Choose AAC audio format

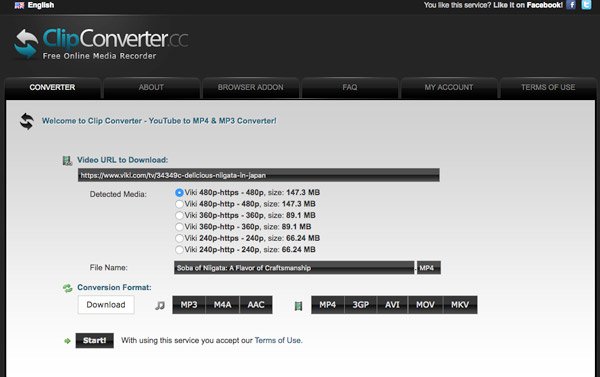tap(256, 305)
